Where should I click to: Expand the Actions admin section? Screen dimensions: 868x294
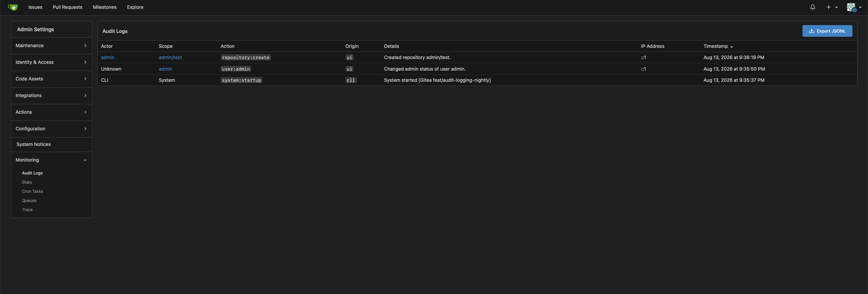[52, 112]
